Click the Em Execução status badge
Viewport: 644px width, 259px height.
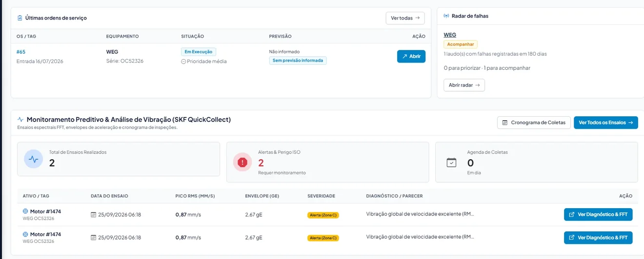pos(199,52)
